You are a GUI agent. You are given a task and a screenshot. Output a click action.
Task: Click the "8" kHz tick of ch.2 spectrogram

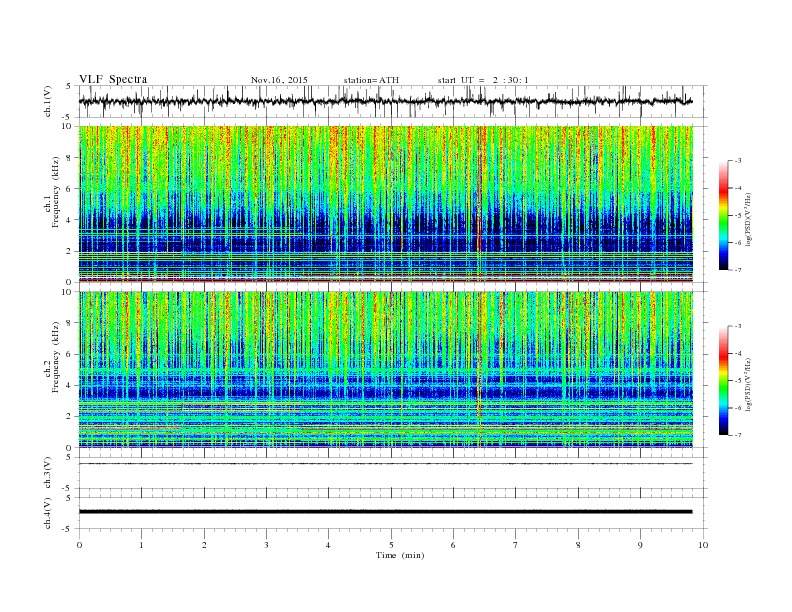[x=70, y=323]
